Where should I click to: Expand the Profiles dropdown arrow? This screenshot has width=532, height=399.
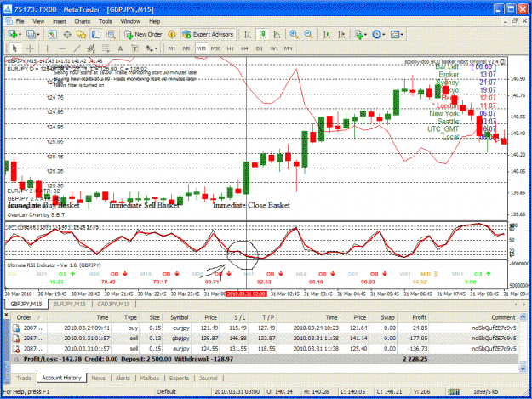tap(38, 35)
